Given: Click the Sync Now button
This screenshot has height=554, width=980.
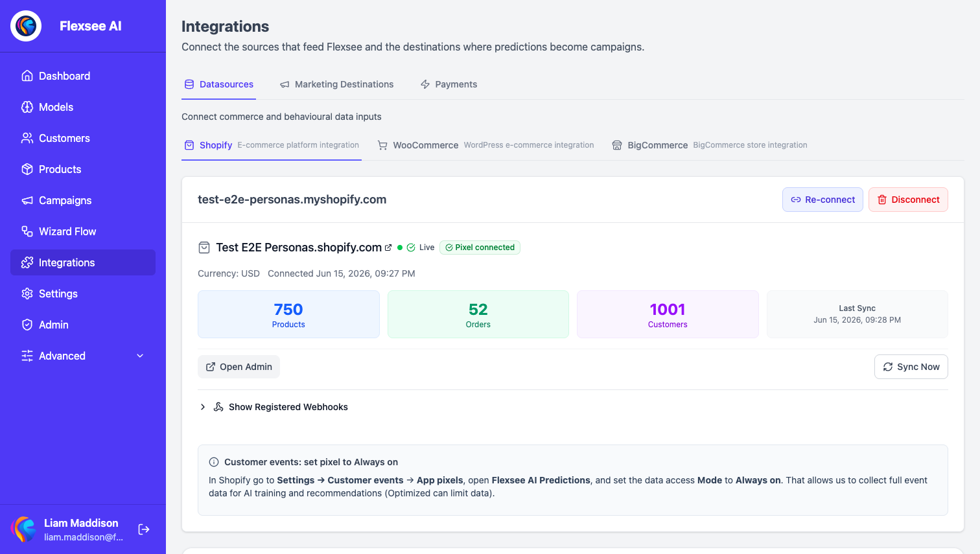Looking at the screenshot, I should coord(911,367).
